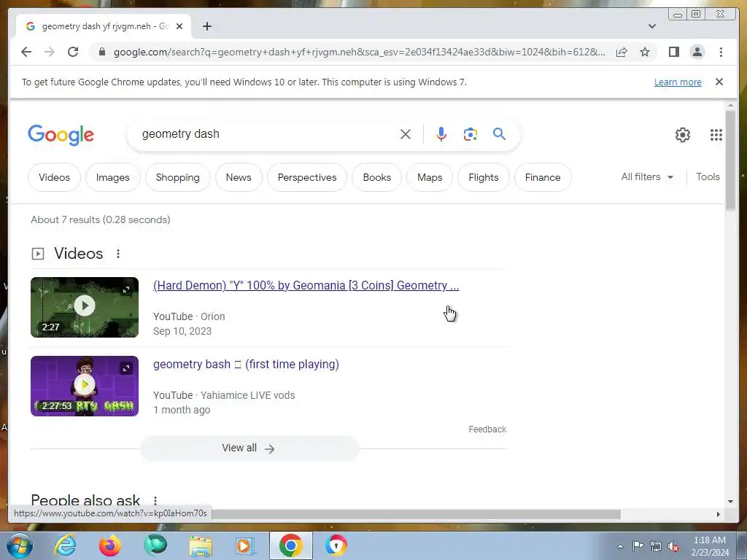
Task: Click the page scroll up arrow
Action: coord(730,105)
